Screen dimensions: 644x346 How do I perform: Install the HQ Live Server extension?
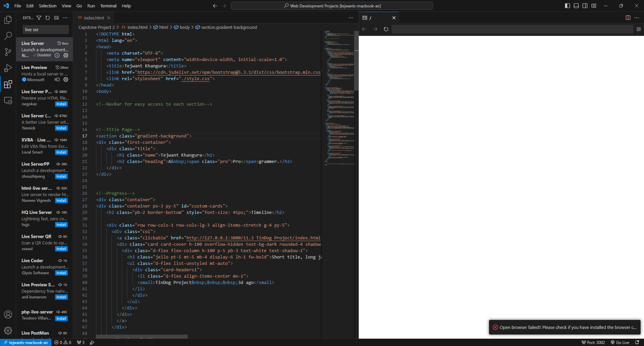(61, 225)
